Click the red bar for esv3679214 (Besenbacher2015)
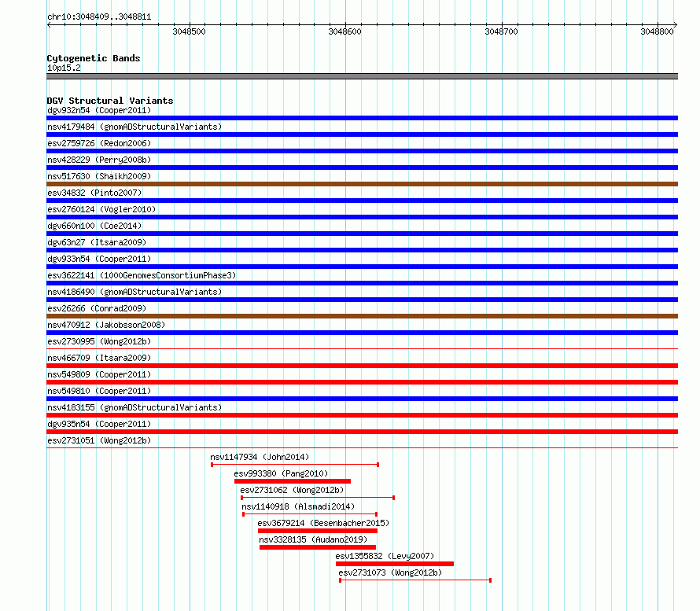Screen dimensions: 700x611 tap(318, 531)
